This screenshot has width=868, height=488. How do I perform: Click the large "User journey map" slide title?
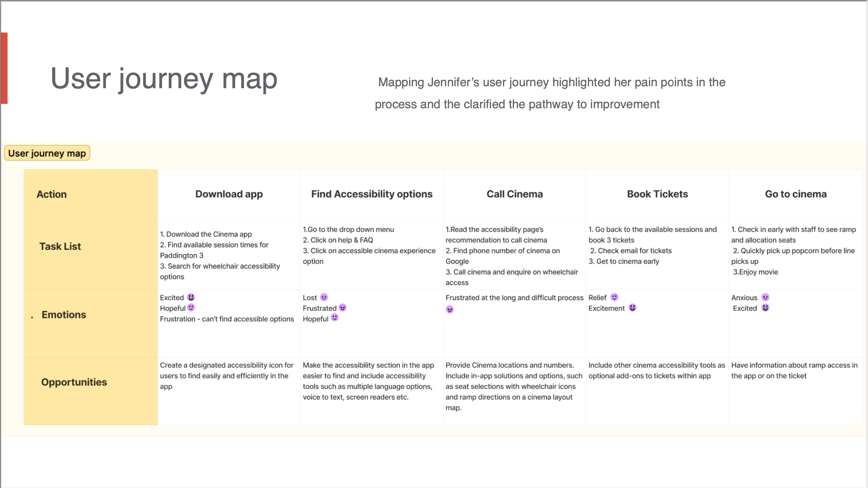point(164,79)
